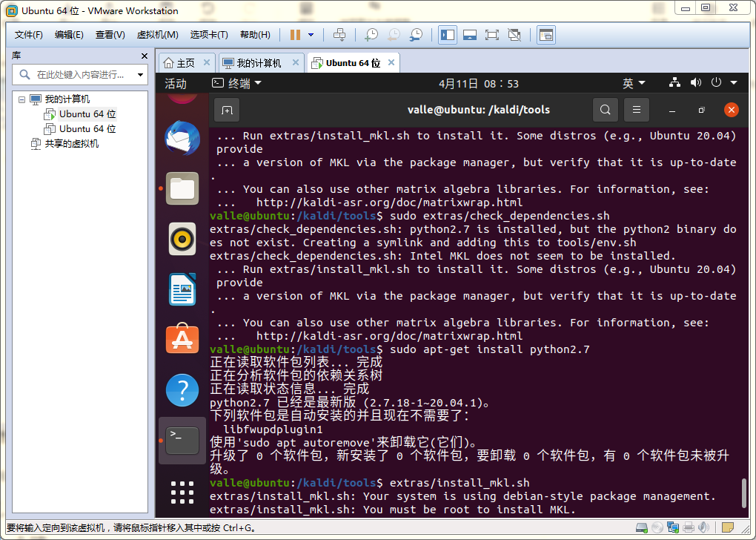The height and width of the screenshot is (540, 756).
Task: Click the Ubuntu power icon
Action: tap(717, 83)
